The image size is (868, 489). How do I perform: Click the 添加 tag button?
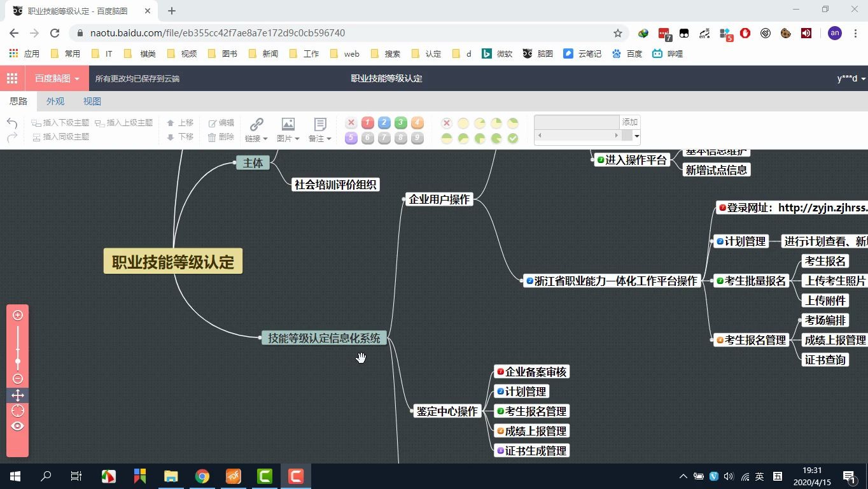click(x=629, y=122)
